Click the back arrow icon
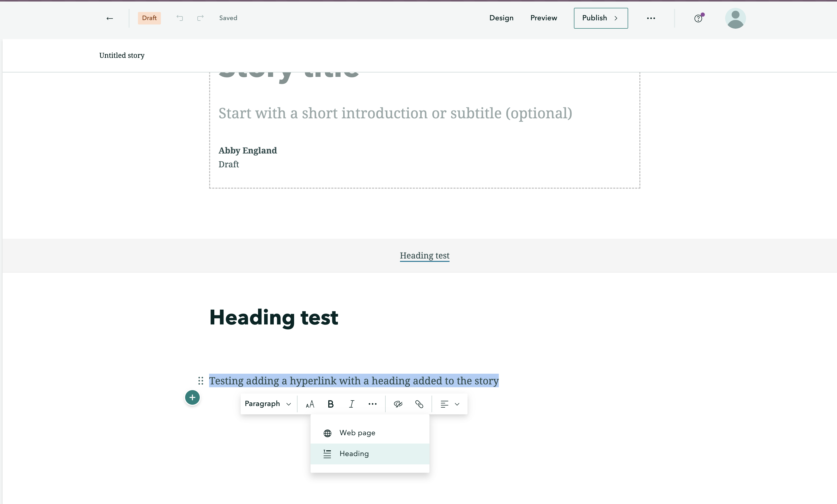Viewport: 837px width, 504px height. pyautogui.click(x=109, y=18)
